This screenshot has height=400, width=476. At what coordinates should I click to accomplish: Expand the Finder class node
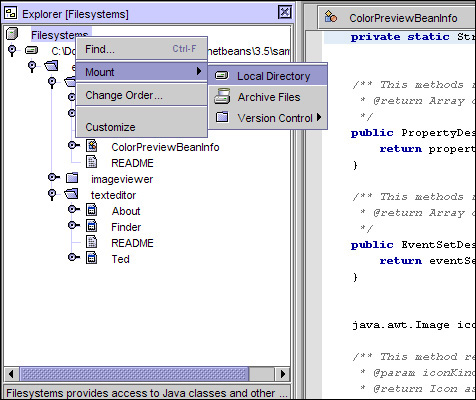74,225
